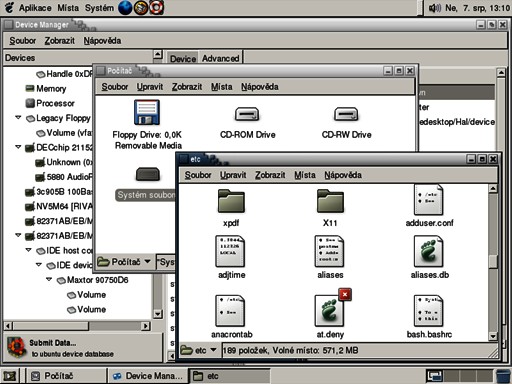Viewport: 512px width, 384px height.
Task: Select the CD-ROM Drive icon
Action: point(247,114)
